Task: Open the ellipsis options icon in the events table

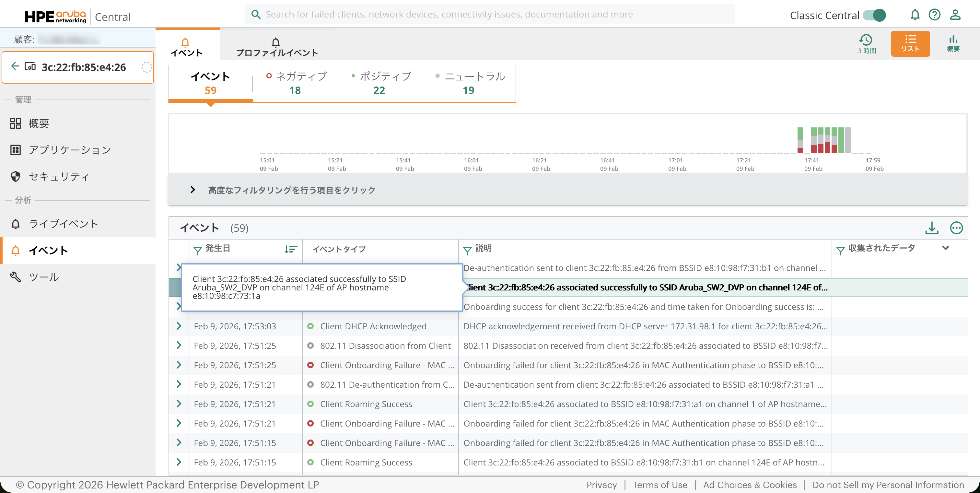Action: (x=956, y=228)
